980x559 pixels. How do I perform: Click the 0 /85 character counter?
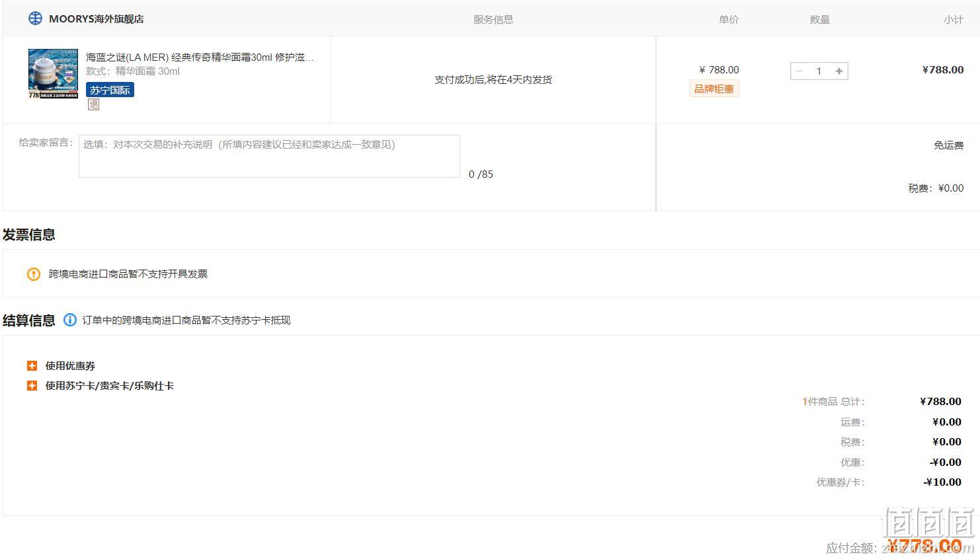[481, 174]
